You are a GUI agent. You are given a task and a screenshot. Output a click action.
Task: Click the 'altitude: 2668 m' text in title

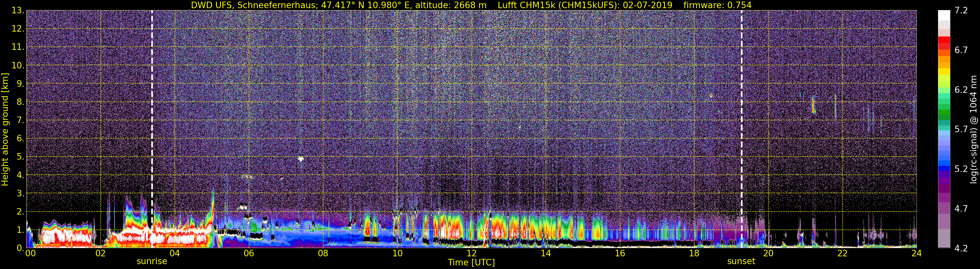coord(451,5)
